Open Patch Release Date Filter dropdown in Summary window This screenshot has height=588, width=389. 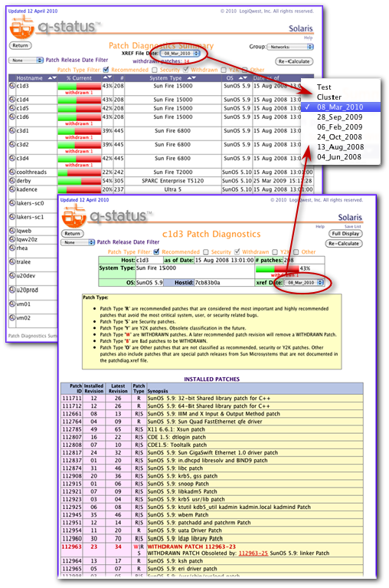[x=26, y=60]
